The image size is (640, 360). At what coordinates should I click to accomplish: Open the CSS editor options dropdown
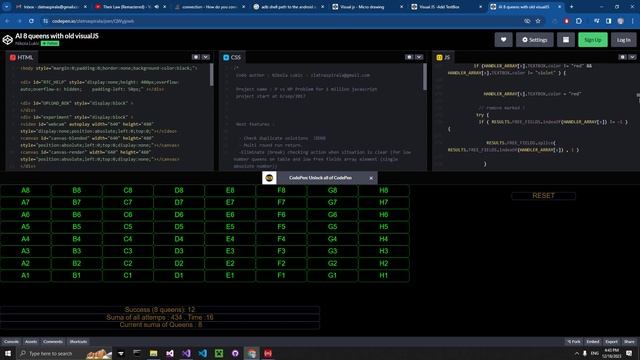pyautogui.click(x=419, y=57)
